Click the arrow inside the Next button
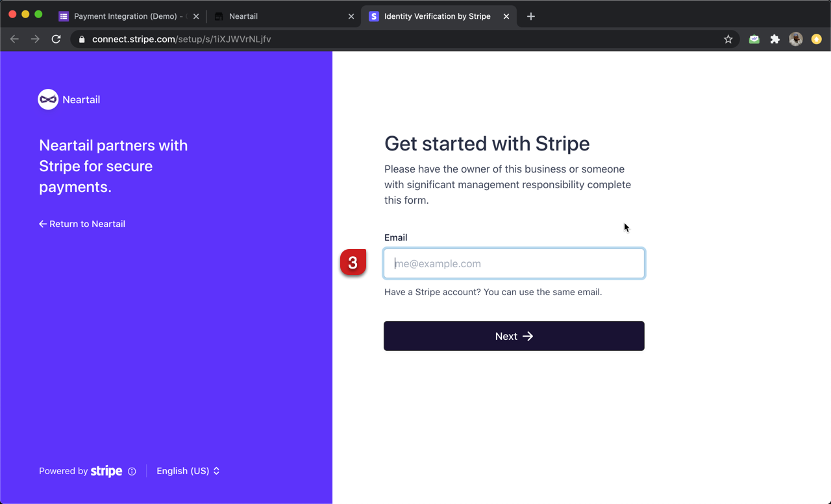 [528, 336]
